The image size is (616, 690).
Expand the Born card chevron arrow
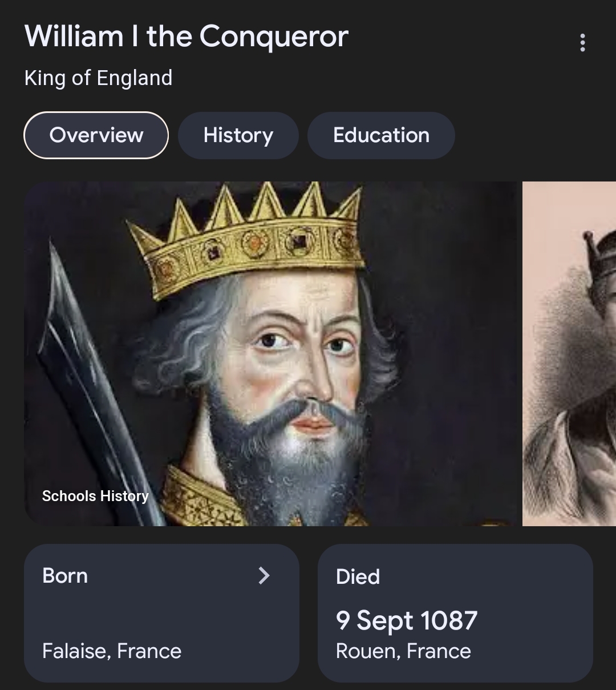(x=264, y=575)
